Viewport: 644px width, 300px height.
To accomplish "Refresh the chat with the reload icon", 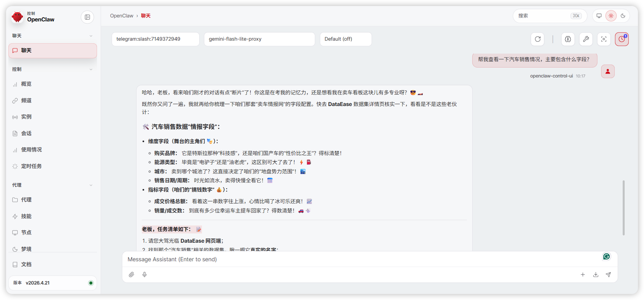I will (537, 39).
